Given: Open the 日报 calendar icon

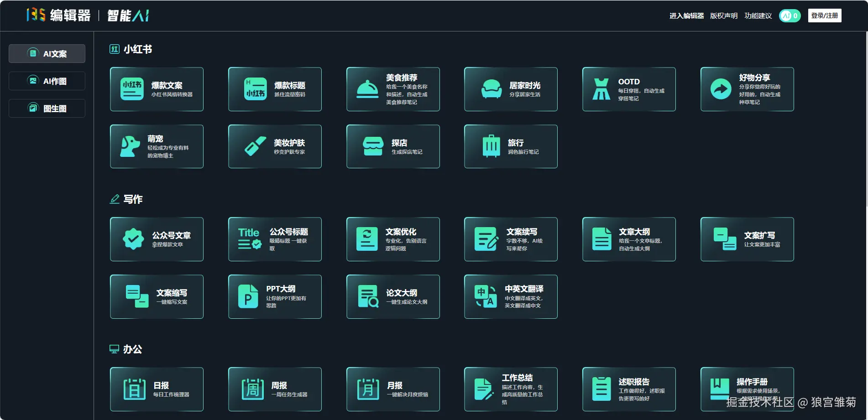Looking at the screenshot, I should pos(134,389).
